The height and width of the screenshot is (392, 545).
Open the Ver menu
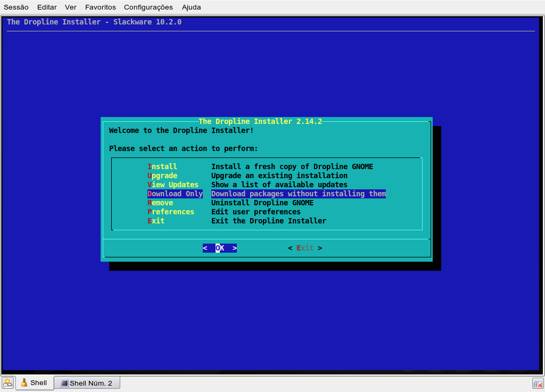71,7
